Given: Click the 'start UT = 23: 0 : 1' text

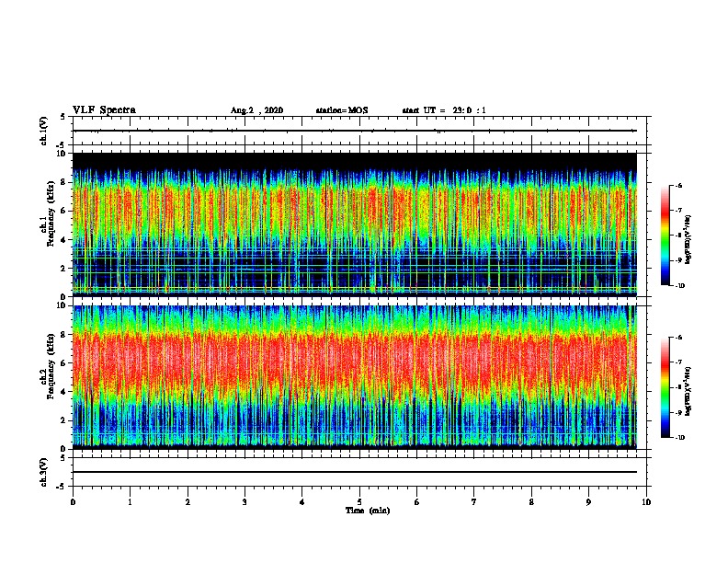Looking at the screenshot, I should coord(444,110).
